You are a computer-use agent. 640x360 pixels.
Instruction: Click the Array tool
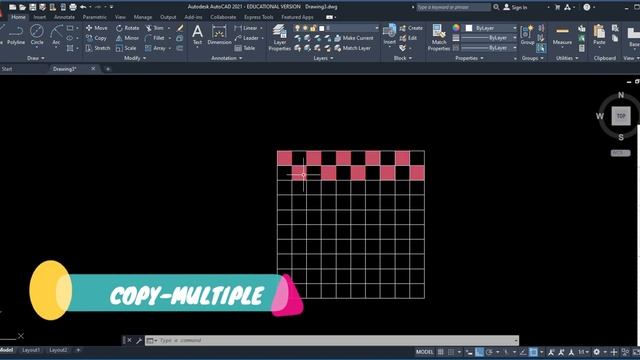click(155, 48)
